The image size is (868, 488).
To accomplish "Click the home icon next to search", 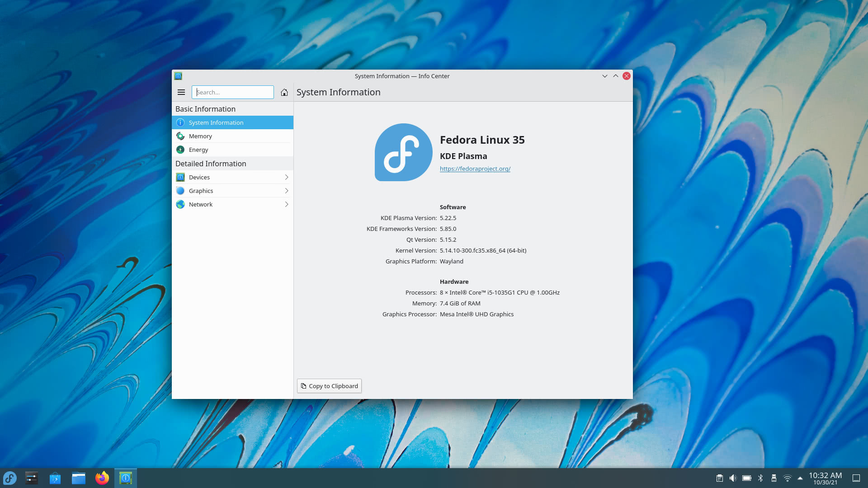I will click(x=284, y=92).
